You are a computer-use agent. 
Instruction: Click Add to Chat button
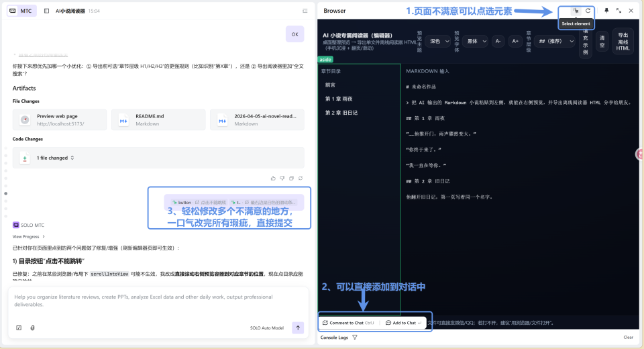click(403, 323)
